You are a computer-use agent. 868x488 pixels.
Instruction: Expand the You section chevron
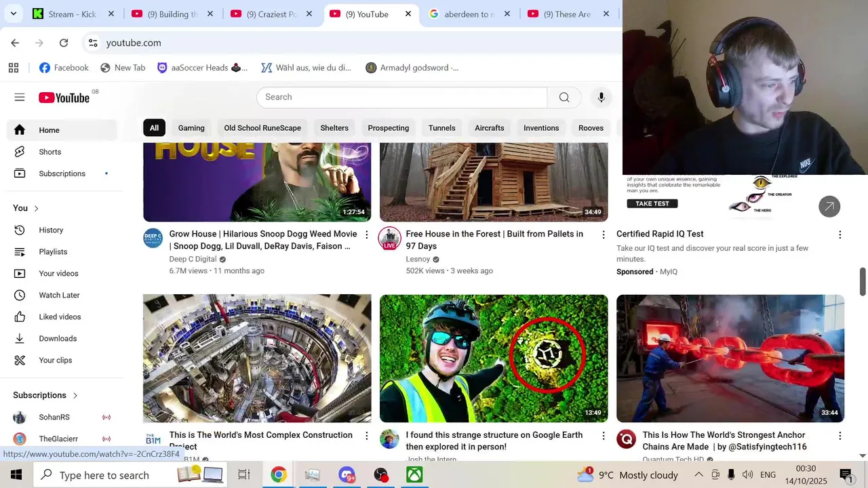[36, 208]
